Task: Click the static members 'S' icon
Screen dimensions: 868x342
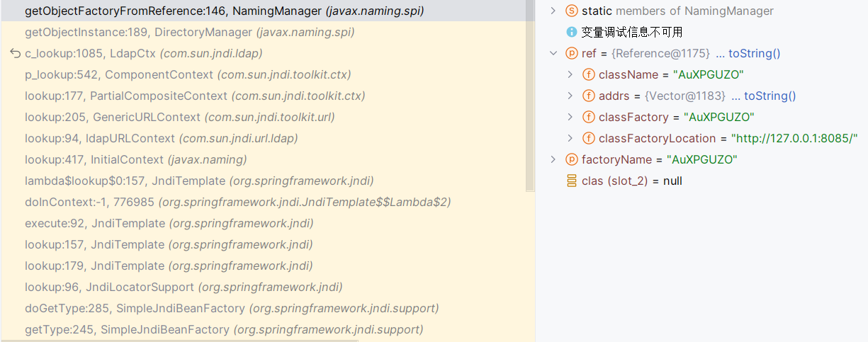Action: coord(572,11)
